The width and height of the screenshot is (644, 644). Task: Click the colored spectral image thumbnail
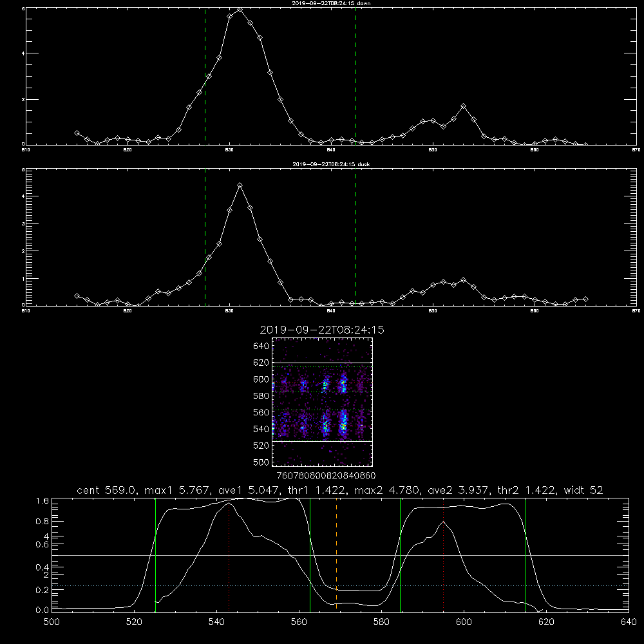coord(323,402)
